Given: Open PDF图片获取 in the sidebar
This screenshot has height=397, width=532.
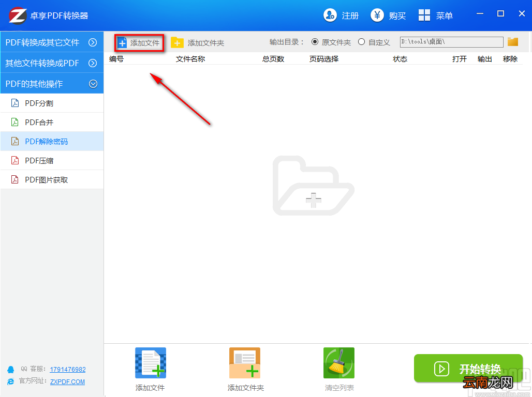Looking at the screenshot, I should (52, 180).
